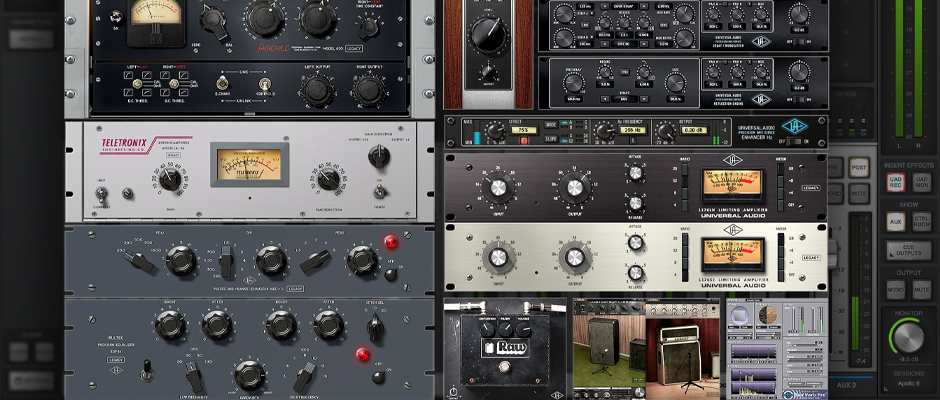
Task: Click the black 1176LN Attack knob
Action: click(635, 173)
